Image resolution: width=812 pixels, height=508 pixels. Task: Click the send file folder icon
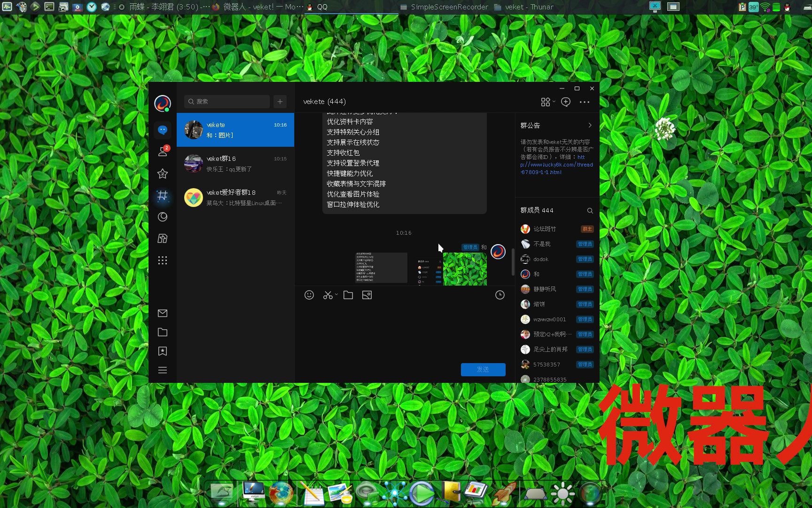[x=348, y=295]
